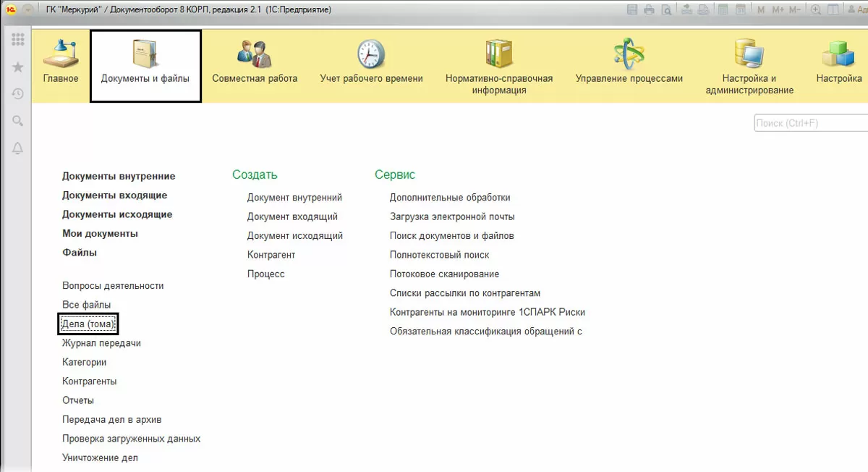
Task: Click the 1C logo icon in title bar
Action: point(9,10)
